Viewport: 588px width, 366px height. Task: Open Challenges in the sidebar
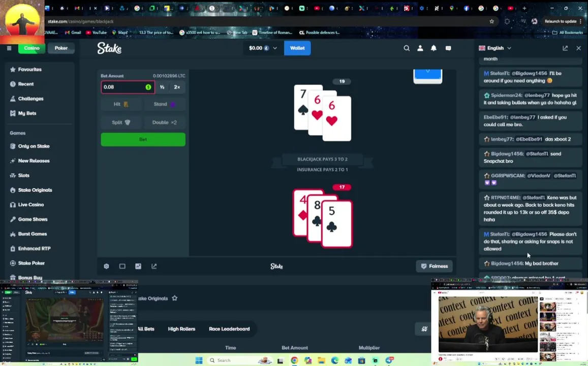coord(39,99)
